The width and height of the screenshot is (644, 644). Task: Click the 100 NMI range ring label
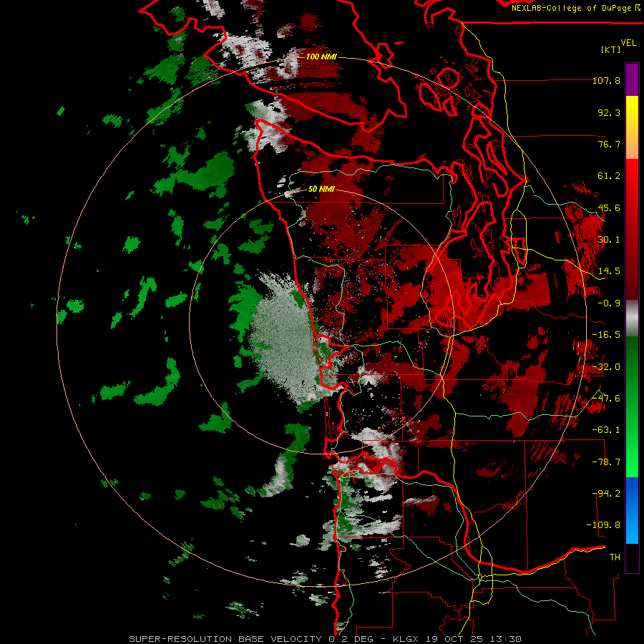[321, 57]
